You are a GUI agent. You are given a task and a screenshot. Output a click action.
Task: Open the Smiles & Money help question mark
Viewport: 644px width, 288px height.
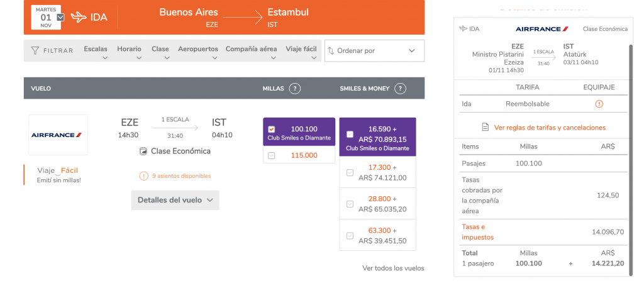[400, 88]
